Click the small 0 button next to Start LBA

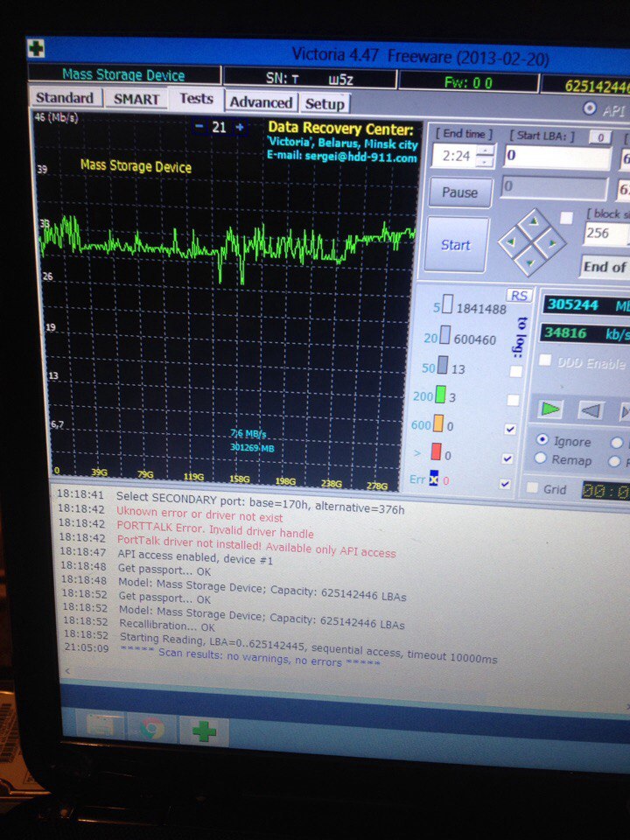coord(600,137)
